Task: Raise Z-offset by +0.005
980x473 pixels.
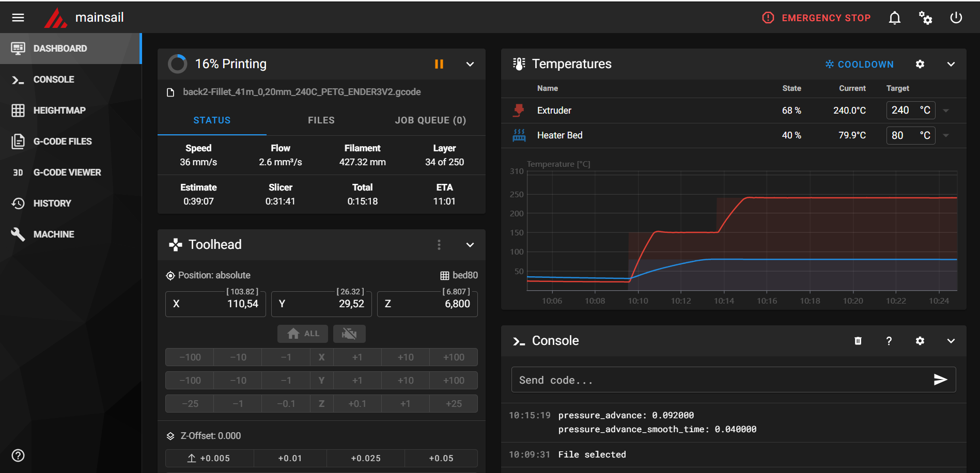Action: [209, 458]
